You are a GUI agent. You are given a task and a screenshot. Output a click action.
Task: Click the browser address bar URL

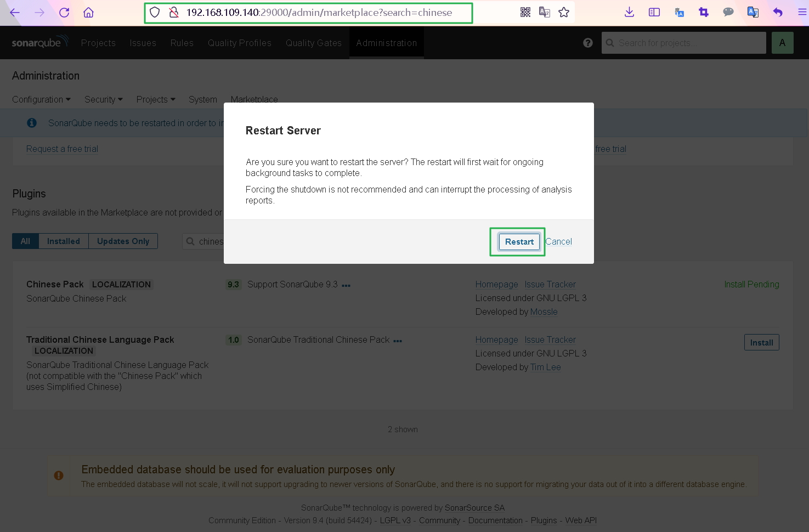pos(319,12)
